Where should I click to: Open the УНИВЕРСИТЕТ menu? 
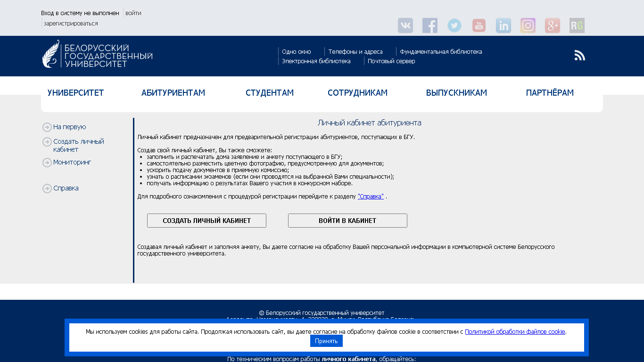75,93
